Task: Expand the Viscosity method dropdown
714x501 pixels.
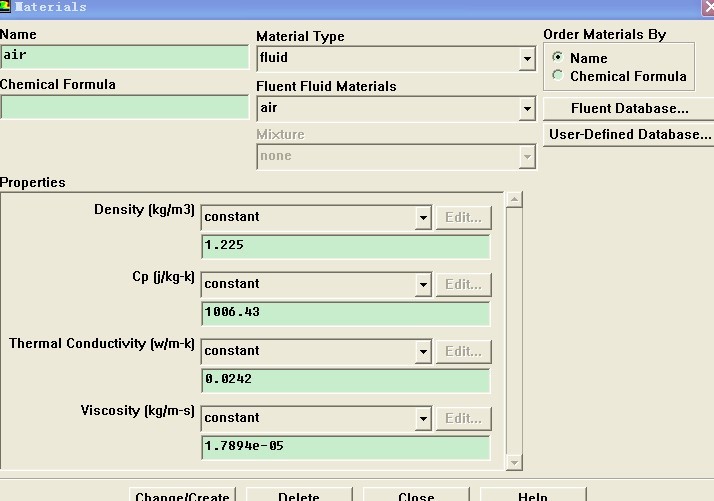Action: pyautogui.click(x=423, y=418)
